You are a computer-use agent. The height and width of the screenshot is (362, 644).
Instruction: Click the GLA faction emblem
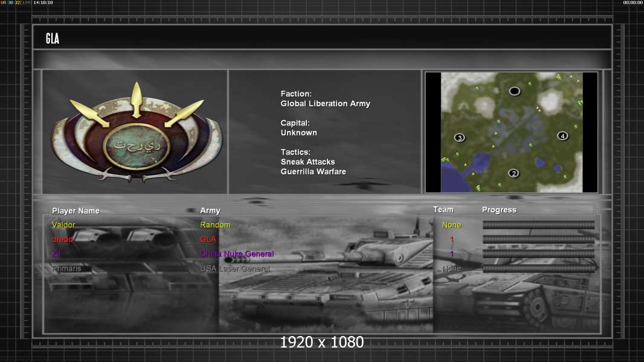[137, 132]
